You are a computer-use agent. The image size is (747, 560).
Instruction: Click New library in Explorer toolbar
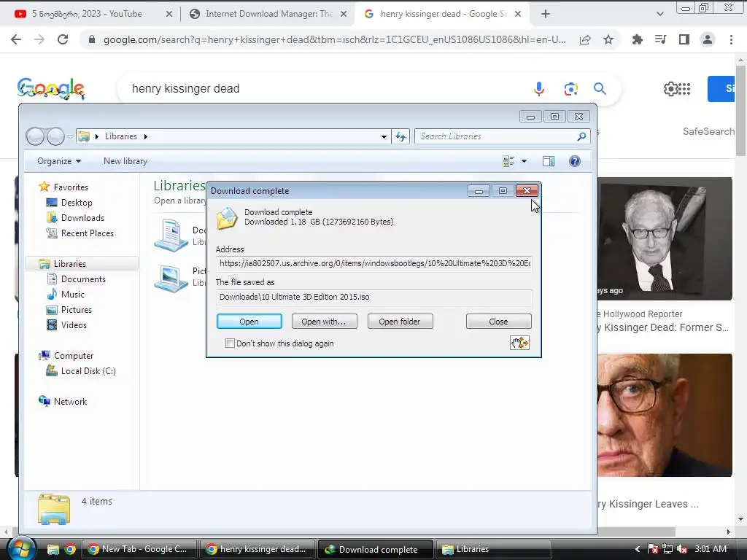pos(125,161)
